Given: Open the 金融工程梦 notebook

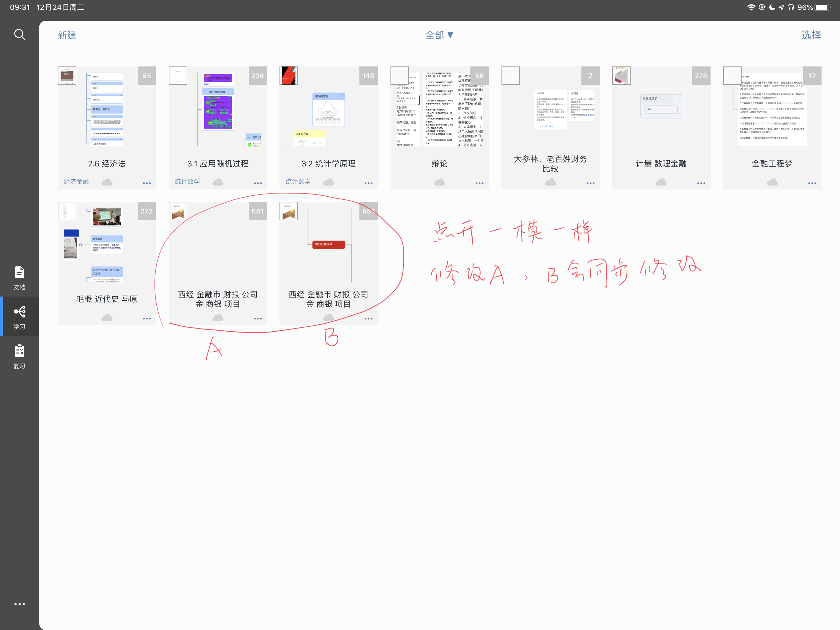Looking at the screenshot, I should point(772,128).
